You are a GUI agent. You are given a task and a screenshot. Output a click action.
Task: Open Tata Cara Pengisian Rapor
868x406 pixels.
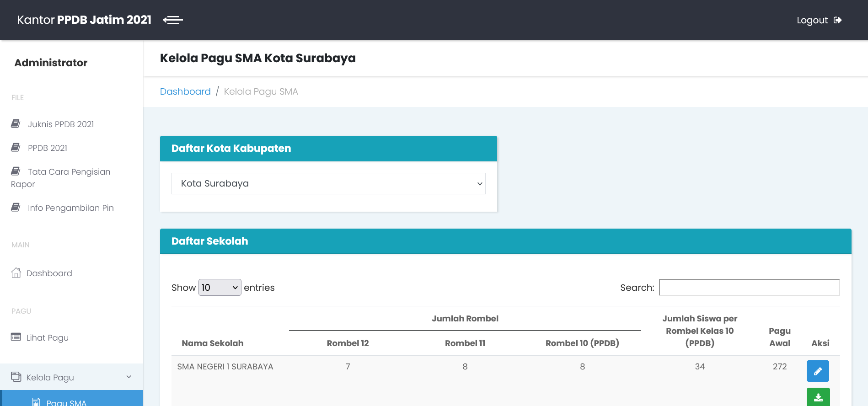tap(69, 172)
